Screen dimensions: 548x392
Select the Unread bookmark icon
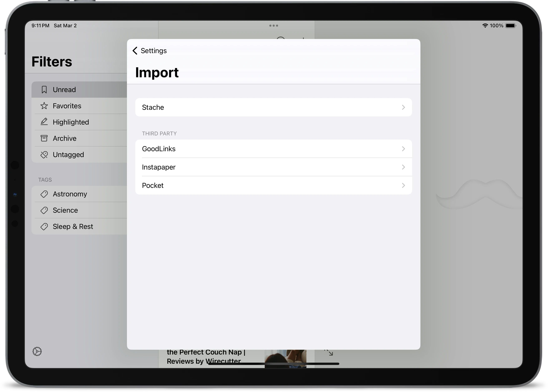(44, 89)
